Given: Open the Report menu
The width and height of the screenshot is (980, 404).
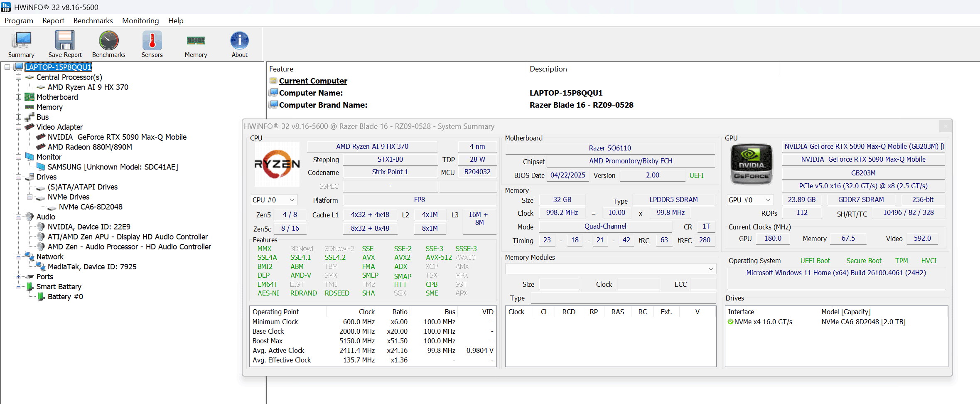Looking at the screenshot, I should pos(53,21).
